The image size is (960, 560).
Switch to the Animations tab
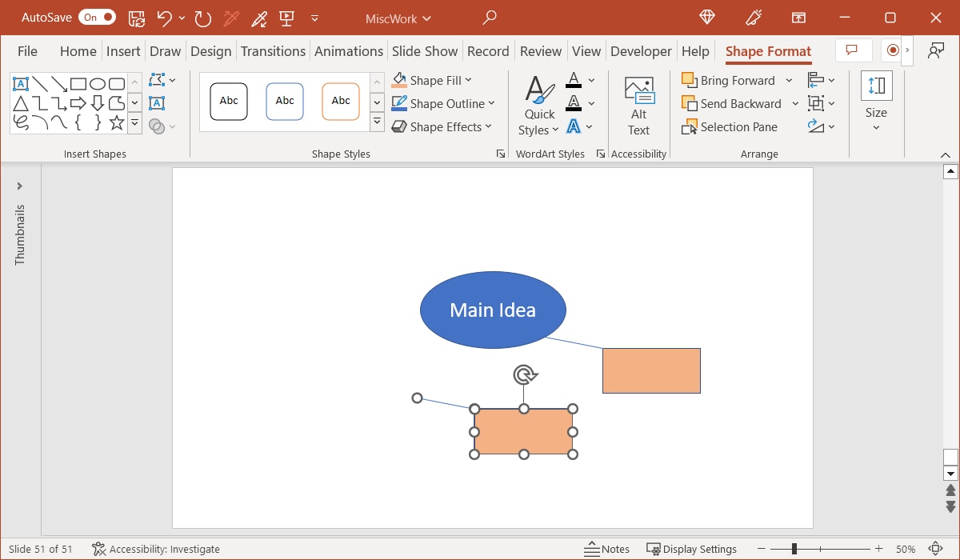pyautogui.click(x=349, y=50)
